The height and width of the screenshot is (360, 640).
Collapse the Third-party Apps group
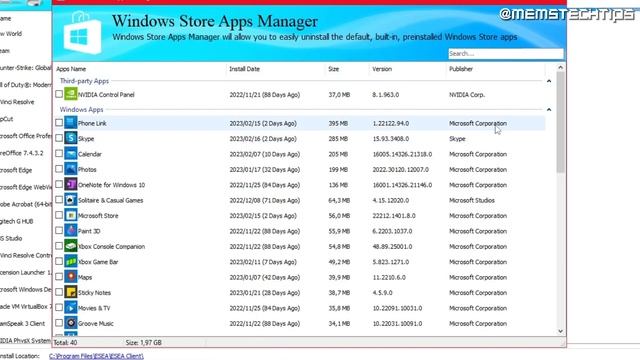[x=549, y=81]
